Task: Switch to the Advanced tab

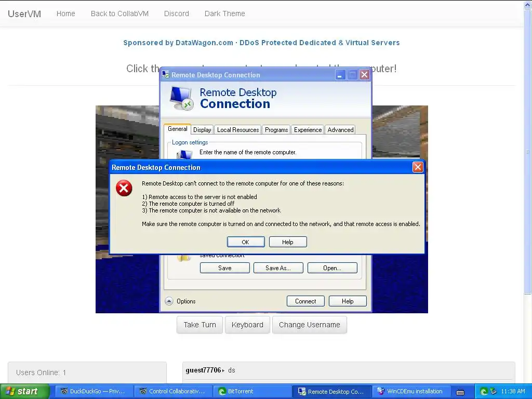Action: pyautogui.click(x=340, y=129)
